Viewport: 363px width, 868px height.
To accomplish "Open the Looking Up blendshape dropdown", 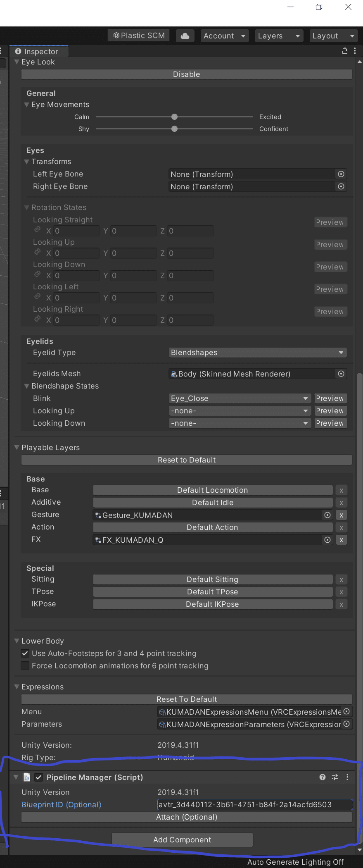I will 240,411.
